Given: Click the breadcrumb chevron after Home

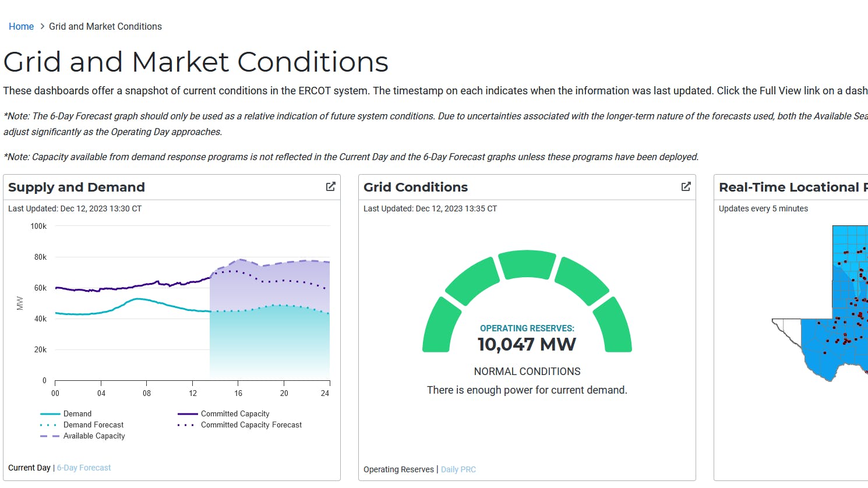Looking at the screenshot, I should [x=42, y=27].
